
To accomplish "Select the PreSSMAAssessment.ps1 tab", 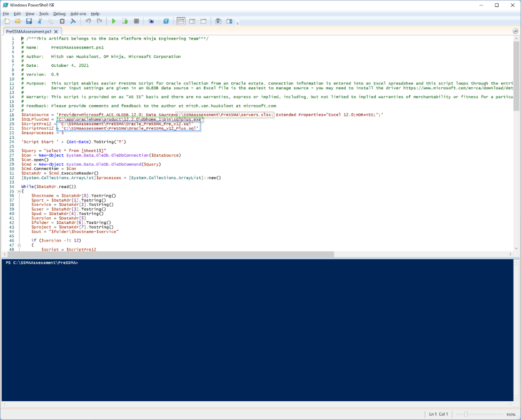I will [x=28, y=32].
